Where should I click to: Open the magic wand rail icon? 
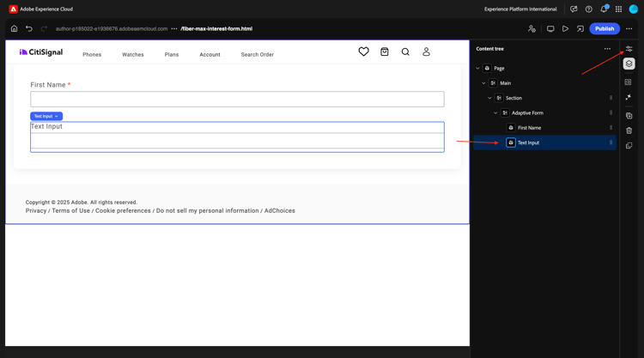click(628, 97)
